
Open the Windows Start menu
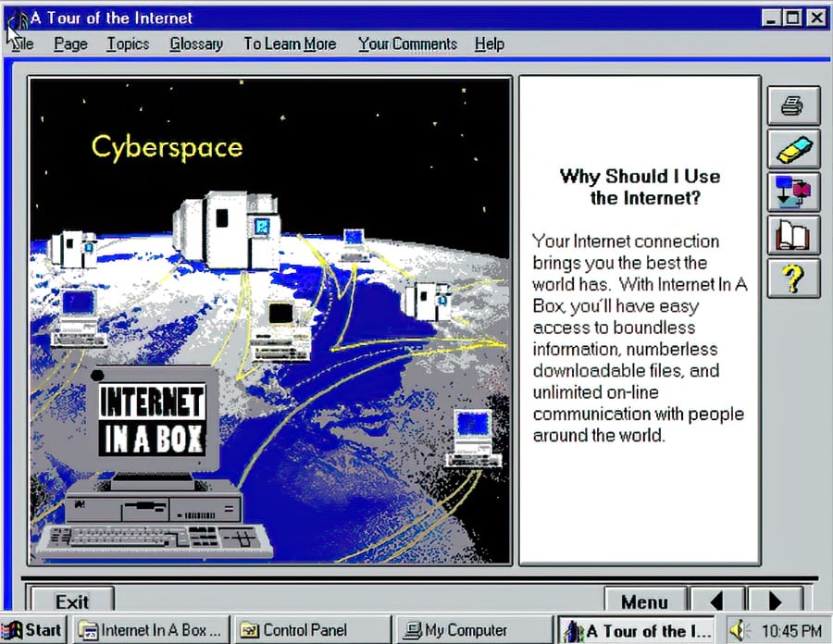(33, 630)
